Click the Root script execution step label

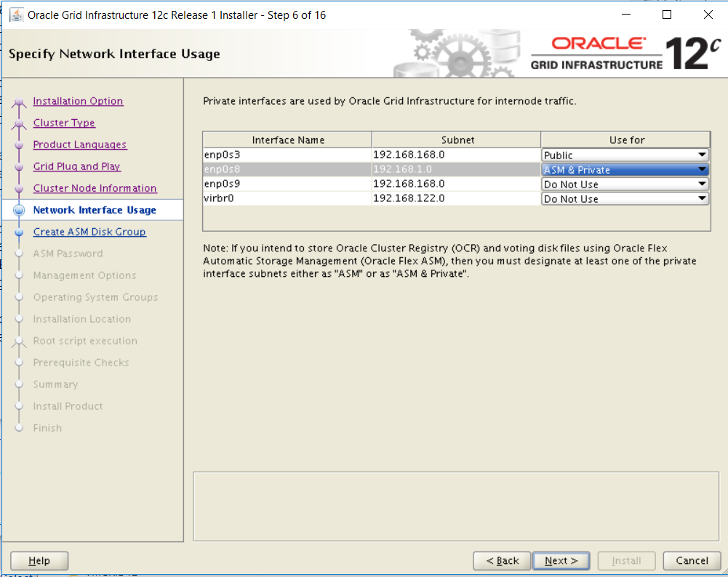[x=85, y=341]
